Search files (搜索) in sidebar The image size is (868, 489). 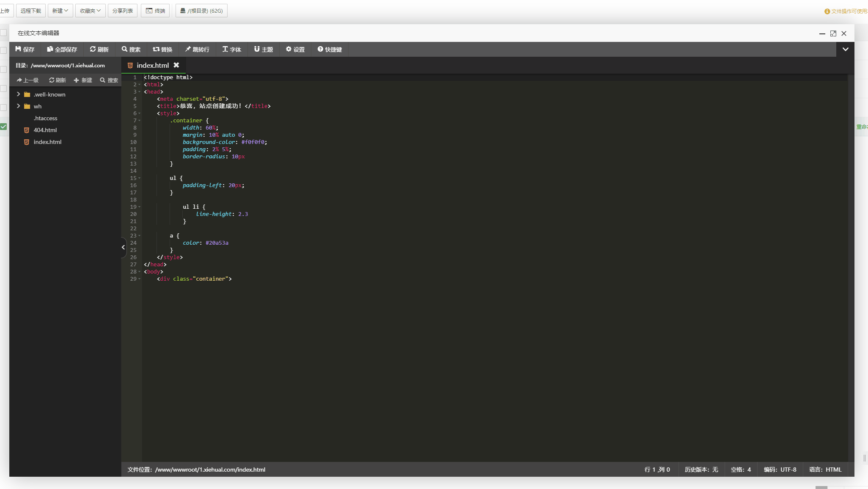109,80
